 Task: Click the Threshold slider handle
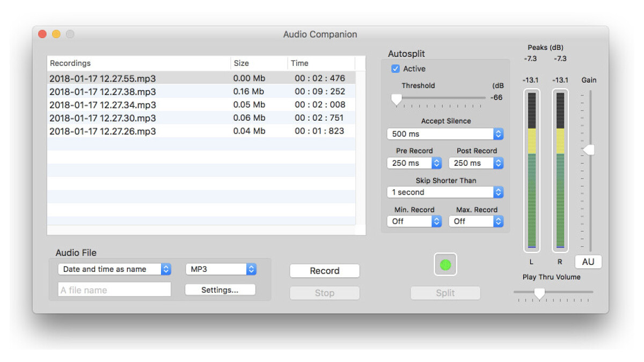click(397, 99)
